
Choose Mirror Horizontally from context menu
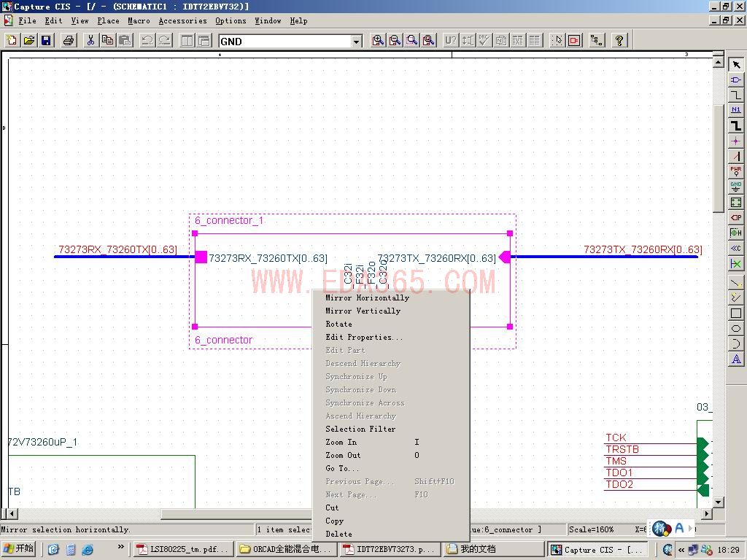(x=391, y=297)
